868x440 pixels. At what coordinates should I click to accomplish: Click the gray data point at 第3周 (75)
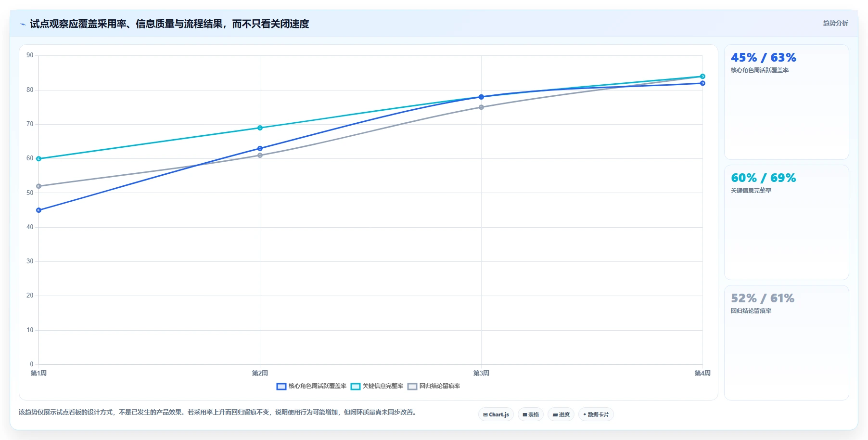[481, 107]
